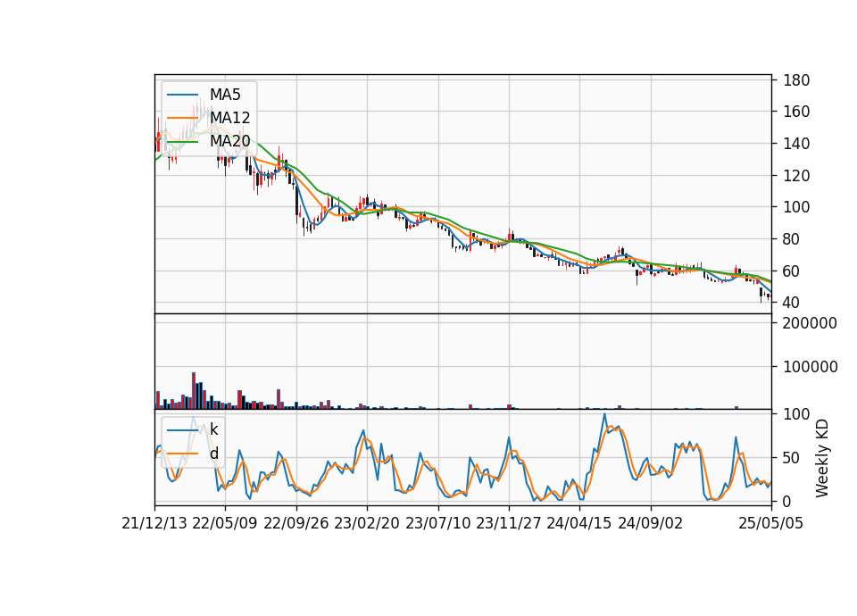Click the KD peak near 100 in mid-2024

coord(604,414)
